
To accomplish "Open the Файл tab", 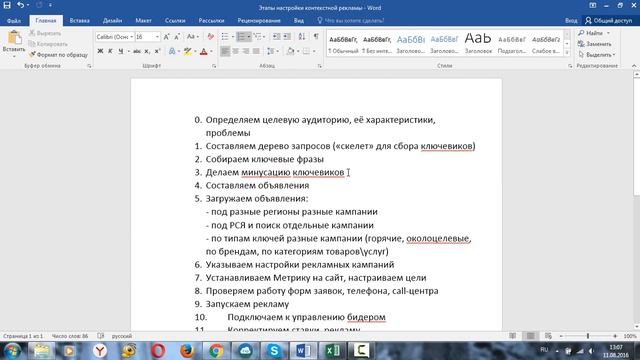I will [x=14, y=20].
